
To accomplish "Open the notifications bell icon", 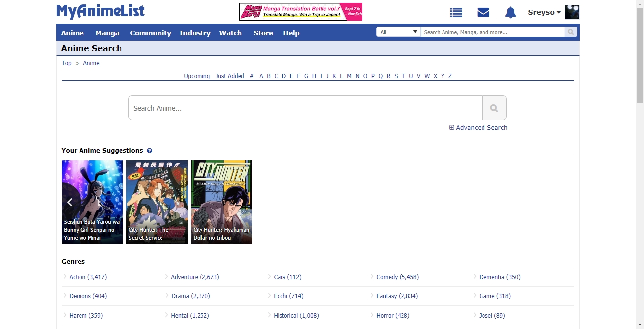I will pos(510,13).
